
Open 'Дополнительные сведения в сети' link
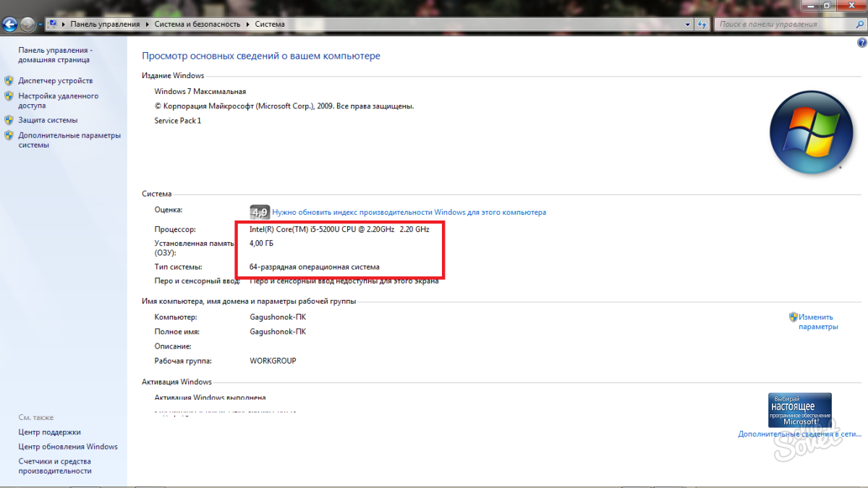click(x=799, y=435)
